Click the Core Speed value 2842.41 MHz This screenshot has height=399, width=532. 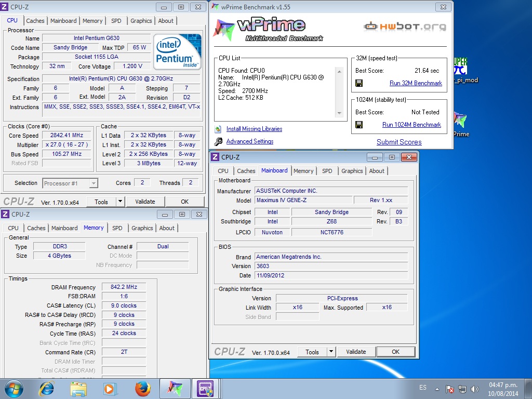click(66, 136)
